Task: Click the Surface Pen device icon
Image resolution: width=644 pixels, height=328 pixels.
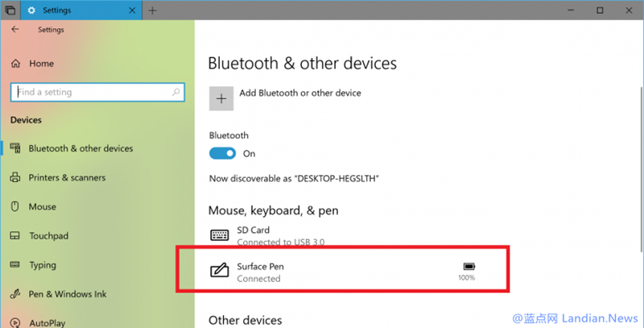Action: 219,271
